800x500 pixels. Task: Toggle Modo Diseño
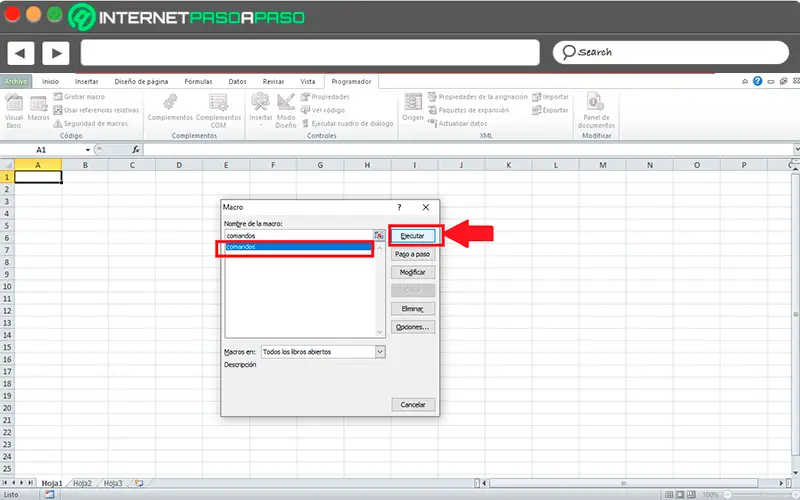point(286,110)
